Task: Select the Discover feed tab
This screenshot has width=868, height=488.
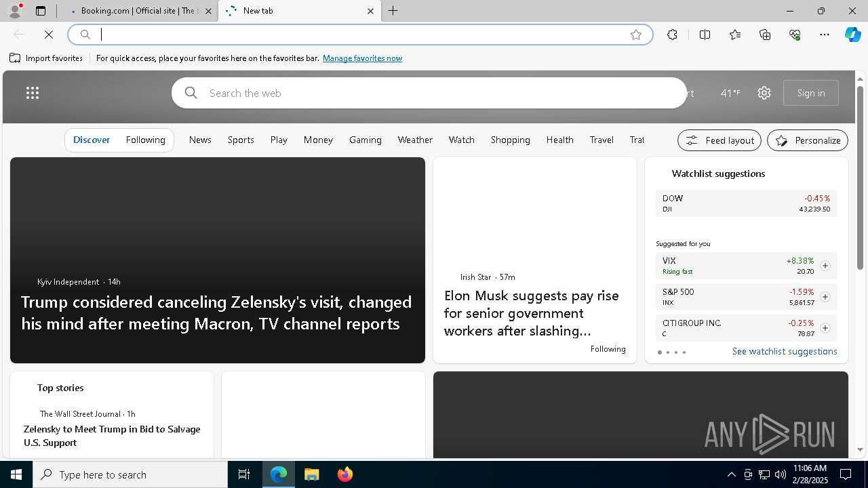Action: pyautogui.click(x=92, y=140)
